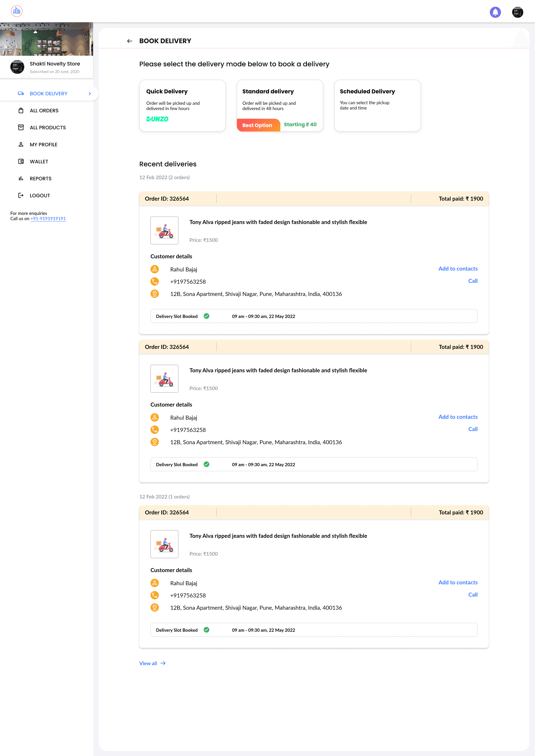Click the View all arrow
Image resolution: width=535 pixels, height=756 pixels.
click(163, 663)
